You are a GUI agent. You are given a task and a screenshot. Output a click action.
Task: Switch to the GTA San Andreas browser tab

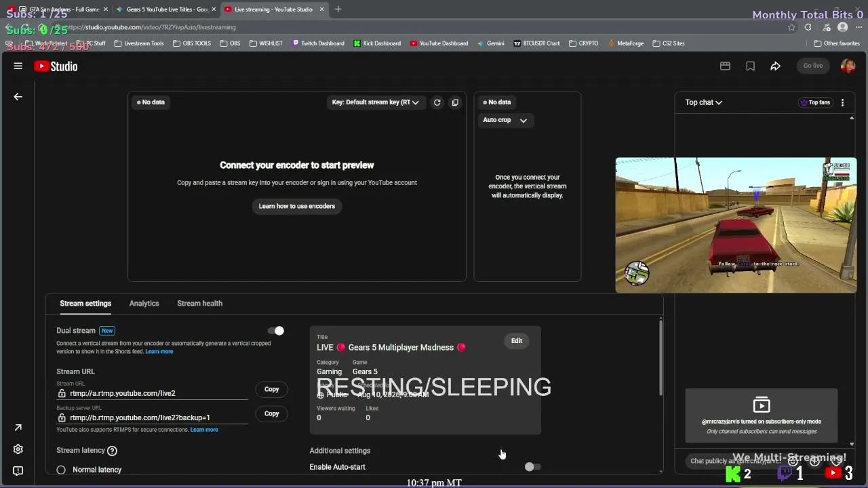(x=58, y=9)
